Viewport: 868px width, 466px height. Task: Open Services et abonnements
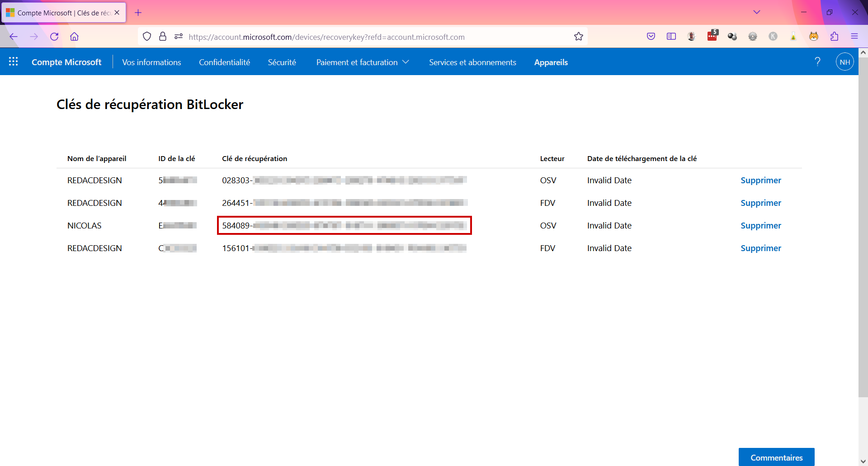coord(472,62)
